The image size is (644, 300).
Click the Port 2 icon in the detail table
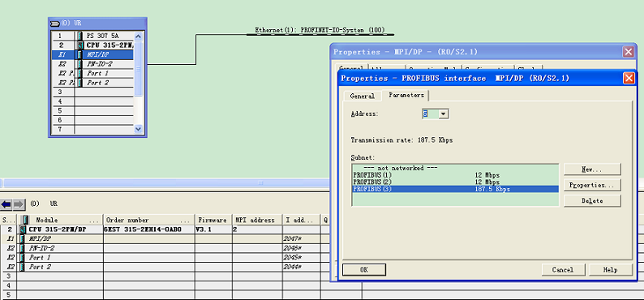23,268
